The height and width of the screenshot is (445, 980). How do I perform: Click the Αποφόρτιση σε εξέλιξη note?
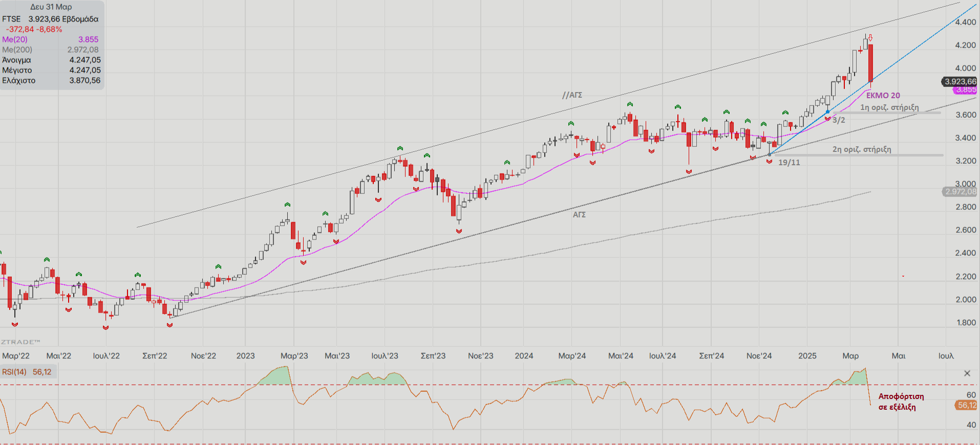pos(901,402)
